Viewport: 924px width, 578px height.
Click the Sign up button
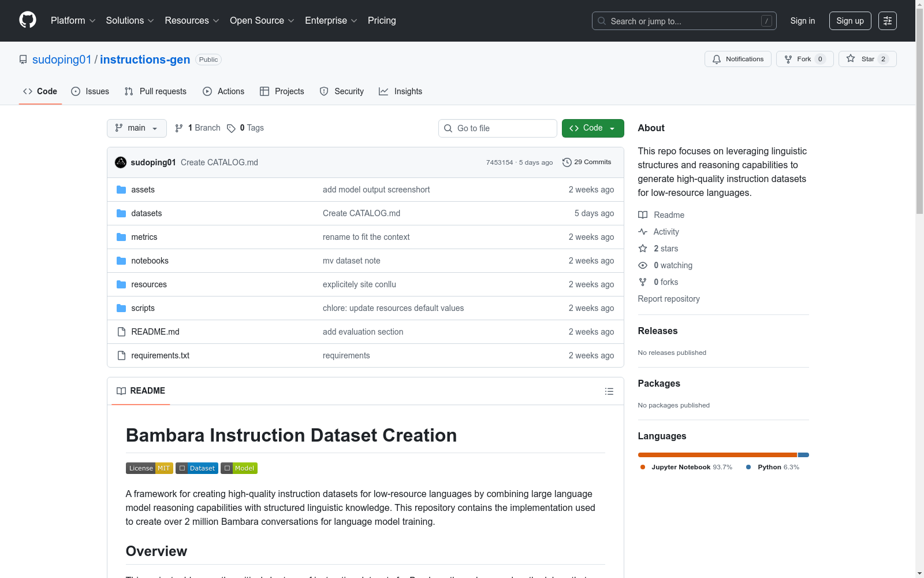(850, 21)
